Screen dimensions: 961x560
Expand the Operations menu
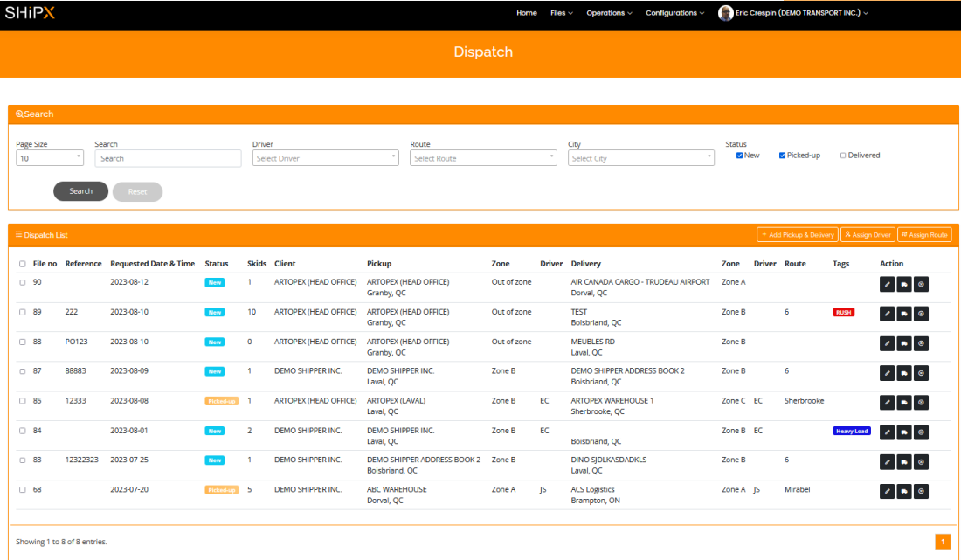coord(609,13)
